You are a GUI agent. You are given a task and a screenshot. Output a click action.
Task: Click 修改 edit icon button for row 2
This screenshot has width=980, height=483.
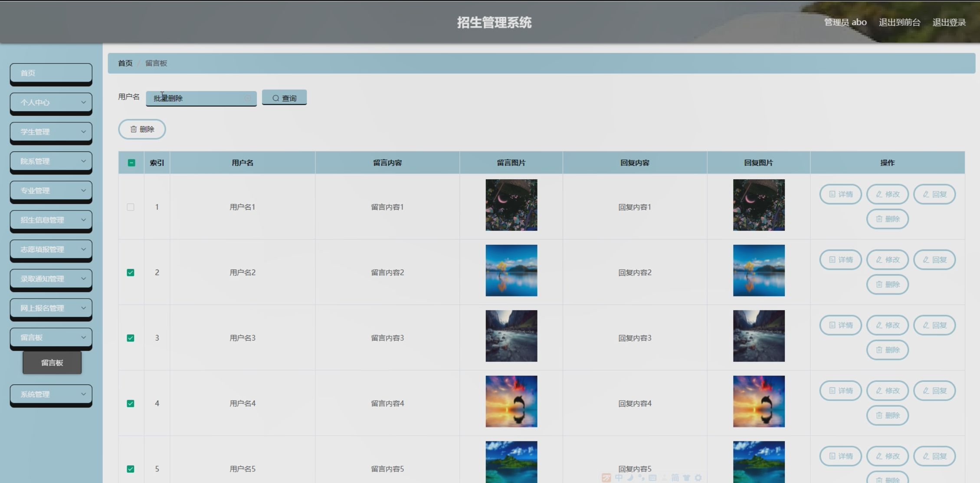pos(887,260)
